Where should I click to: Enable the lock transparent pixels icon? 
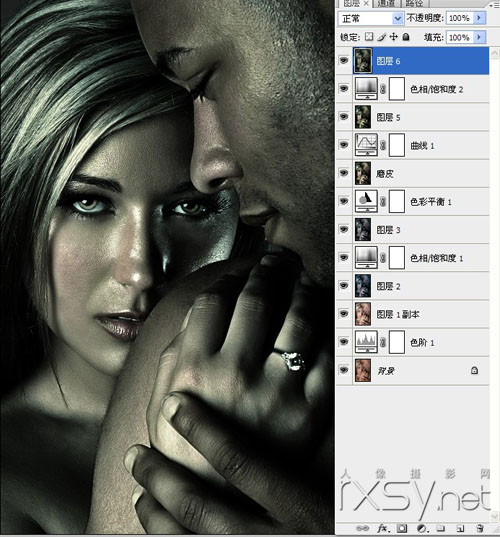(x=369, y=37)
